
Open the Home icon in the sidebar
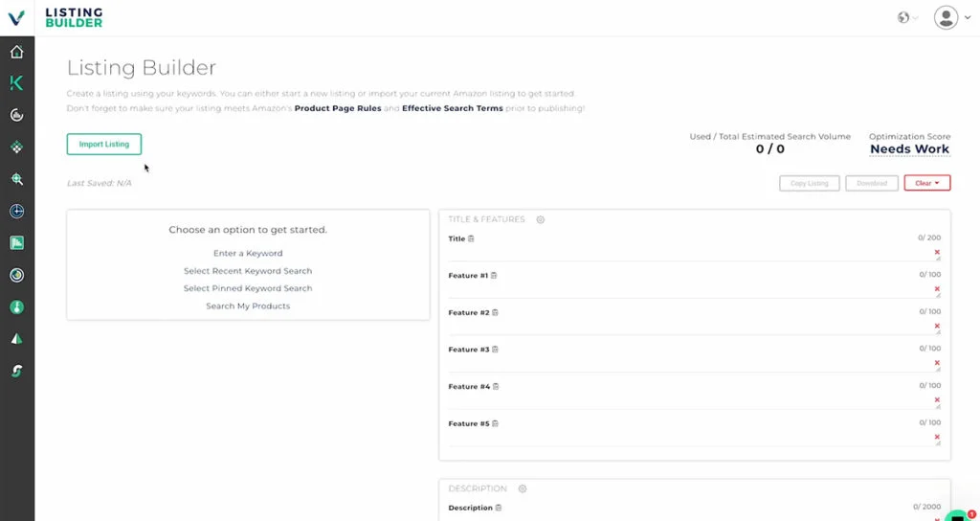point(17,52)
